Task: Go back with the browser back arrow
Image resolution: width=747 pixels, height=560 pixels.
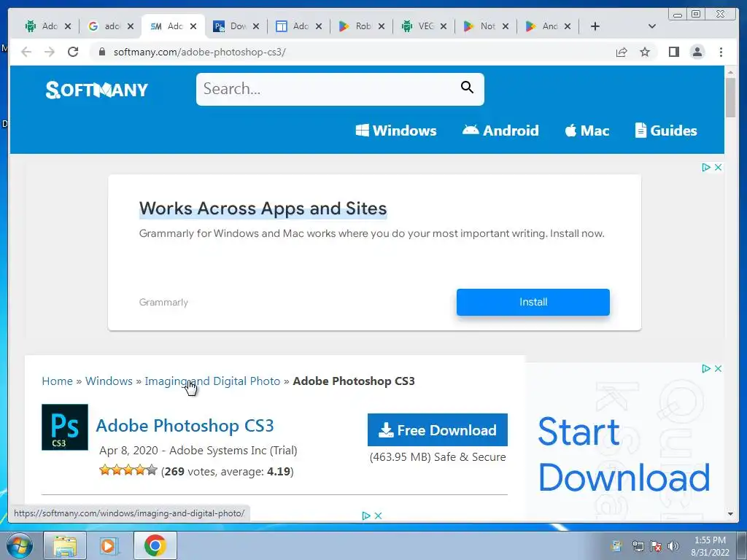Action: point(26,52)
